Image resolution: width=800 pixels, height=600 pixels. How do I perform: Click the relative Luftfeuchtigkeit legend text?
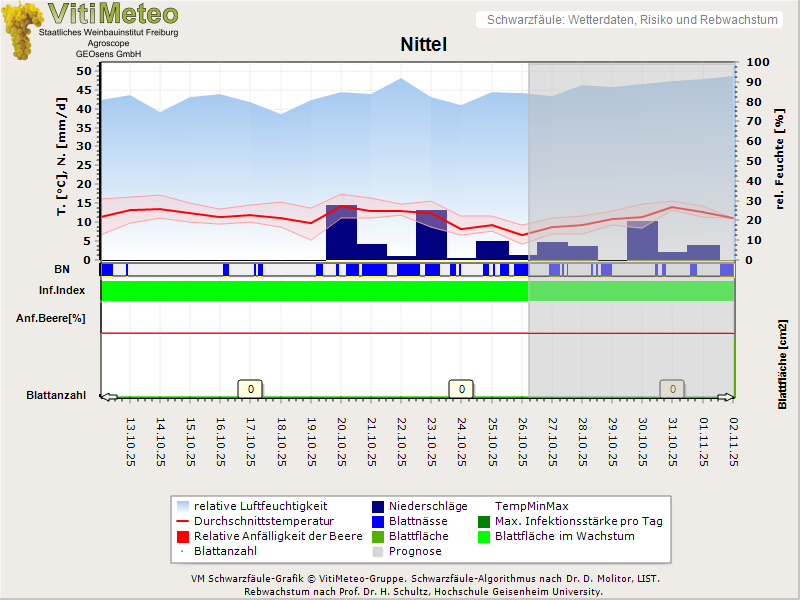point(260,506)
